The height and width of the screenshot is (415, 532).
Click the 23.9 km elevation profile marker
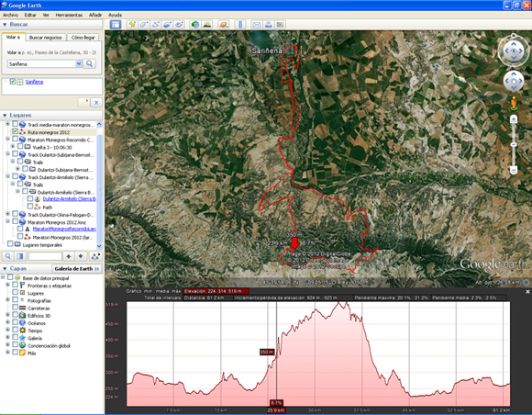click(x=276, y=410)
